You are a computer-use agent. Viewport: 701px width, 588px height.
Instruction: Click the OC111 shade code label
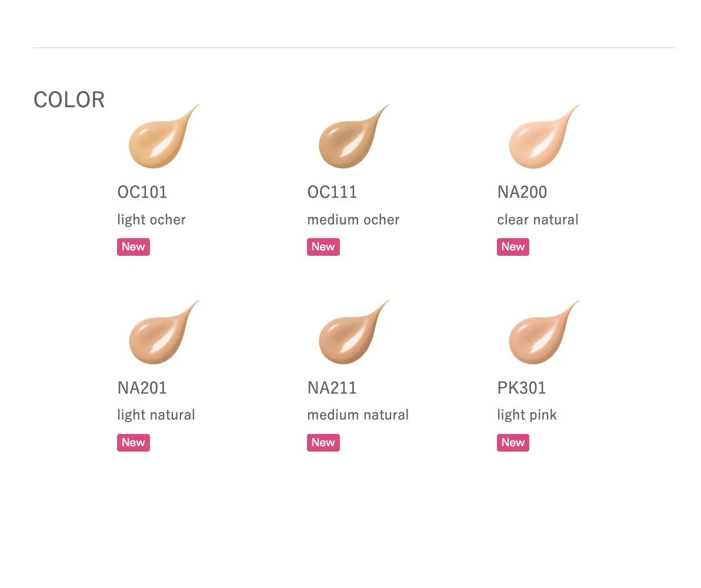332,192
